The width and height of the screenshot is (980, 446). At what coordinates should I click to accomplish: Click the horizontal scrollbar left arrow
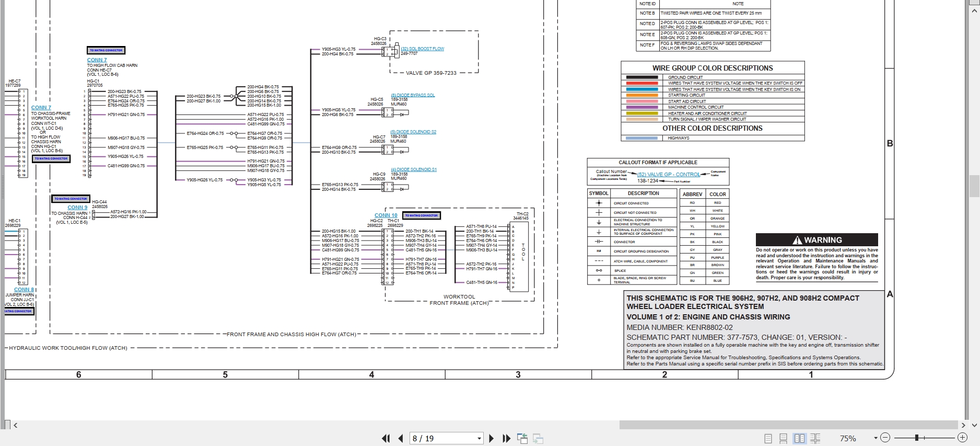pyautogui.click(x=16, y=425)
